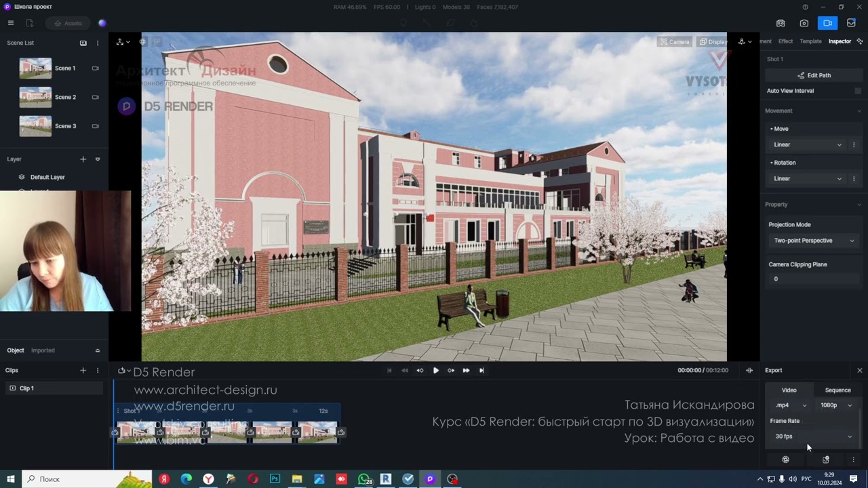Viewport: 868px width, 488px height.
Task: Enable Auto View Interval checkbox
Action: [x=858, y=91]
